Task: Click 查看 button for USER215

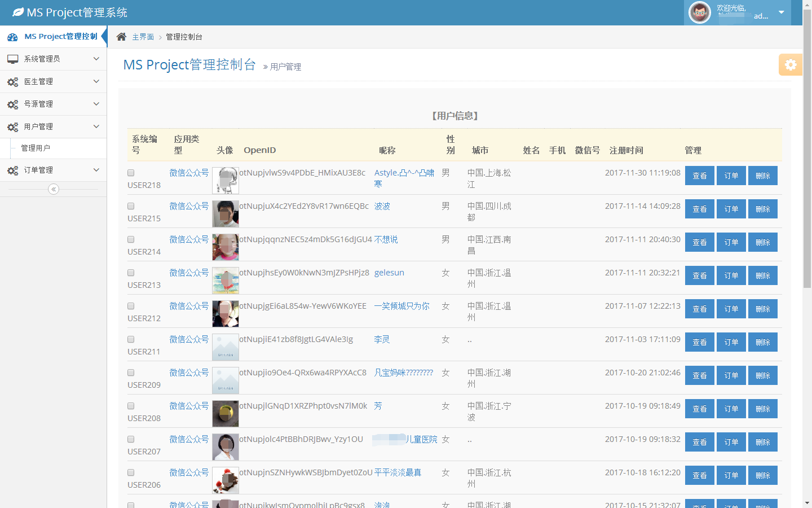Action: coord(699,209)
